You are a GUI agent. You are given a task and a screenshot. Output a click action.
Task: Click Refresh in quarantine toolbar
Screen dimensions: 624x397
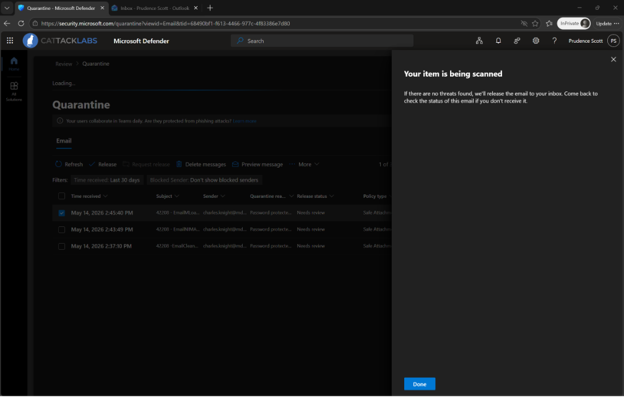point(69,164)
